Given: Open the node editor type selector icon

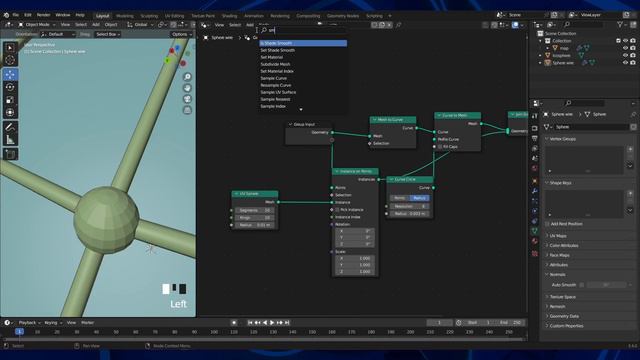Looking at the screenshot, I should coord(205,25).
